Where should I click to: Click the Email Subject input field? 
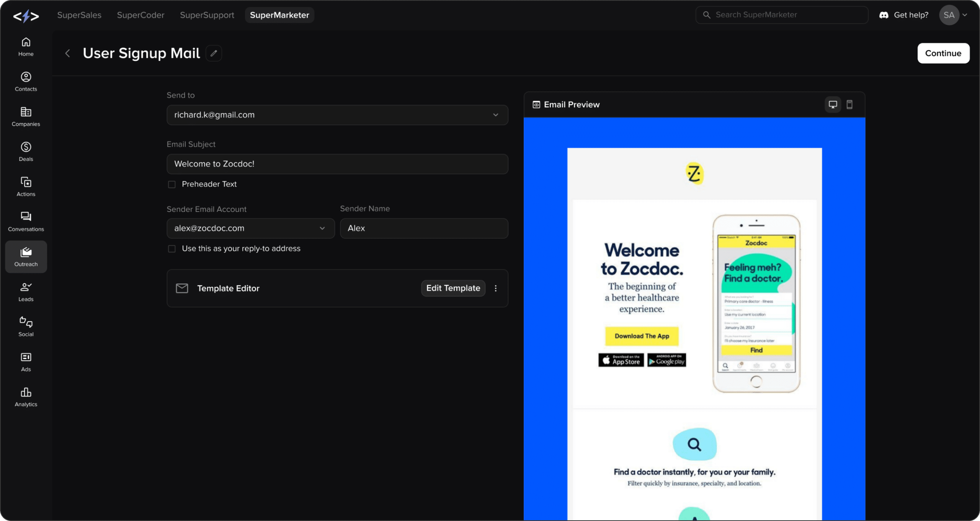pyautogui.click(x=337, y=164)
